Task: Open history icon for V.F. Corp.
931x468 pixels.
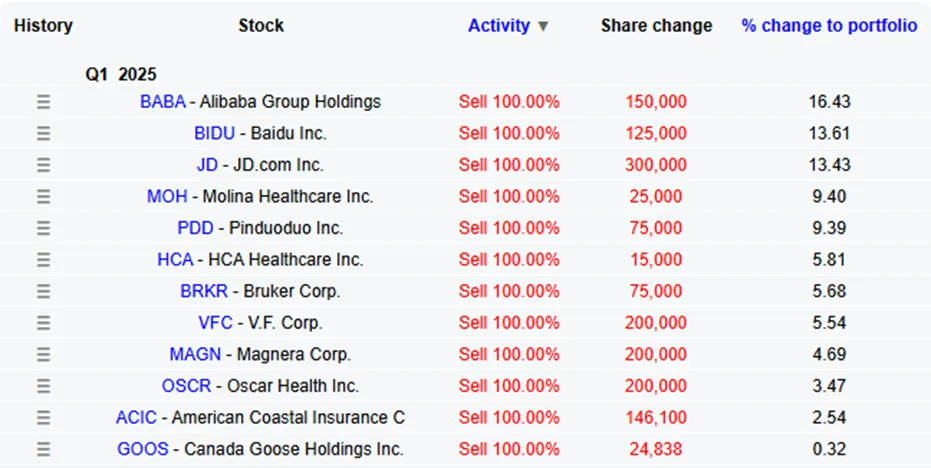Action: click(x=43, y=323)
